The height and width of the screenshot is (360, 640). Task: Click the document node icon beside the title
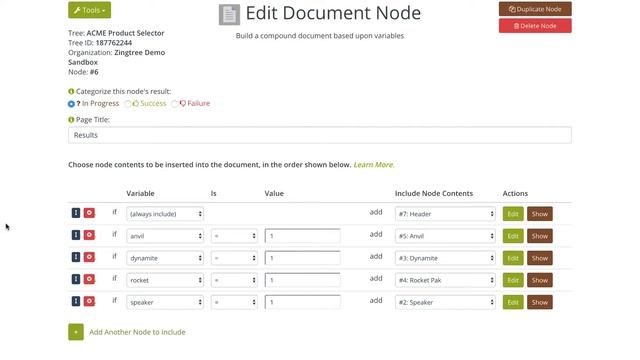[229, 15]
